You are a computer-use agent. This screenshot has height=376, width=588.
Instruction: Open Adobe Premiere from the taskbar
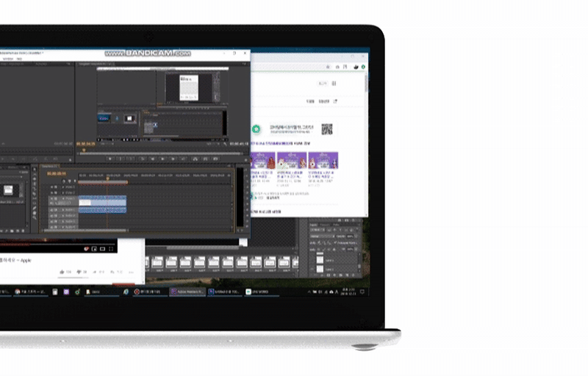[x=185, y=292]
